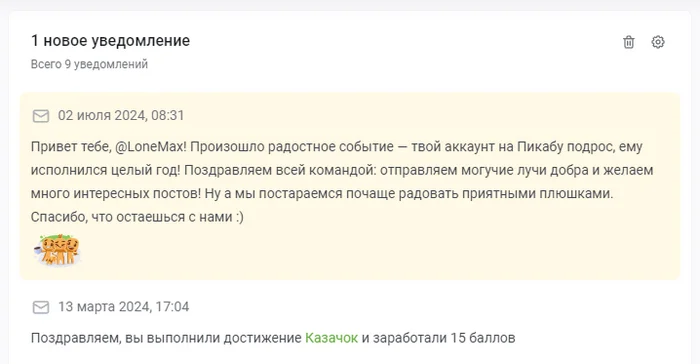Click the 'исполнился целый год' message line
The width and height of the screenshot is (700, 364).
(342, 170)
